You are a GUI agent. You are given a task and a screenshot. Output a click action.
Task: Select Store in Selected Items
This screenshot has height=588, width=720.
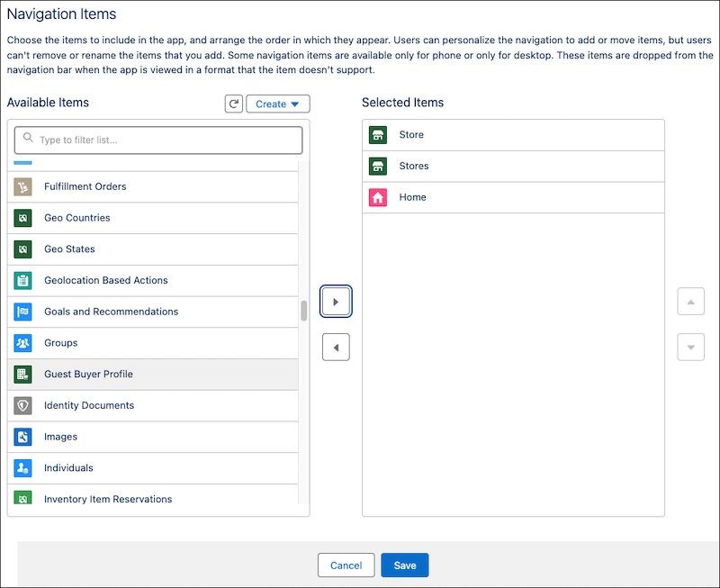513,134
